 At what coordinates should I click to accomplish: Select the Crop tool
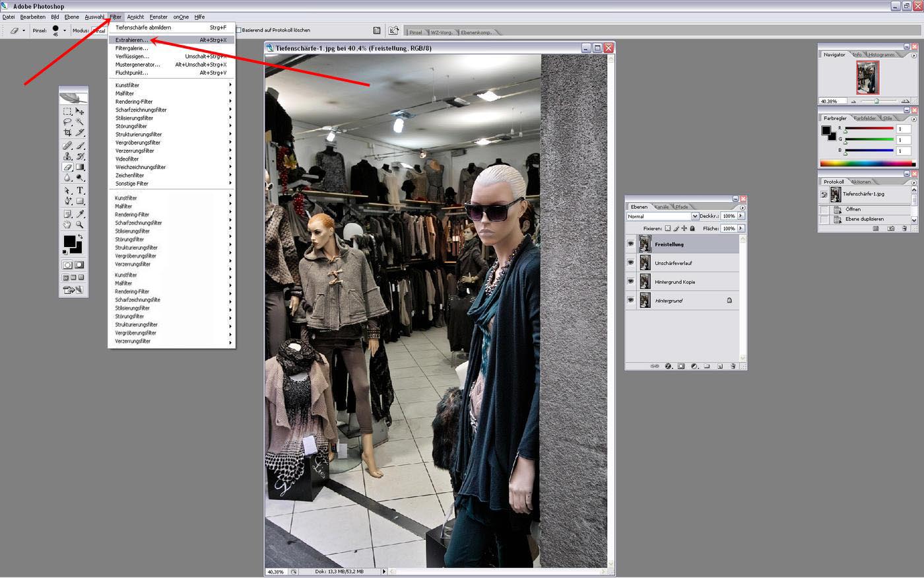coord(67,132)
